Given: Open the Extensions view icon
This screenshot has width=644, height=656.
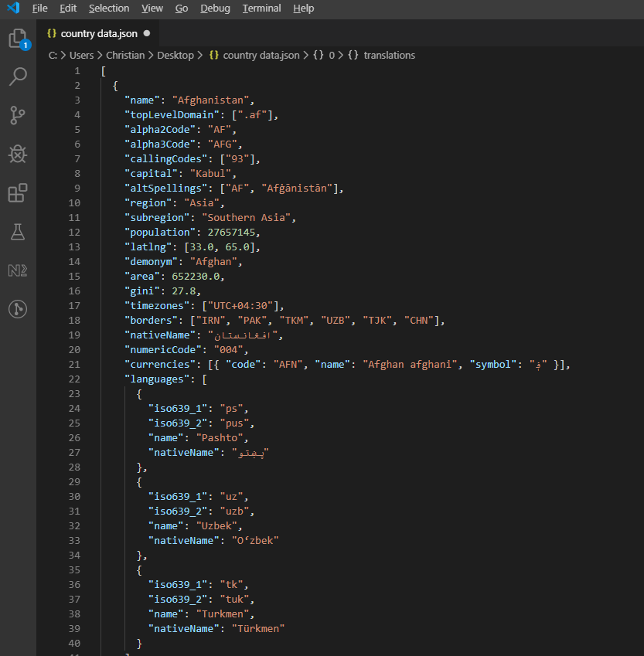Looking at the screenshot, I should [x=18, y=192].
